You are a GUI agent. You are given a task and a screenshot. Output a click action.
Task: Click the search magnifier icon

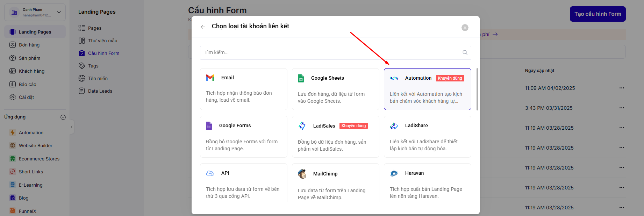pyautogui.click(x=465, y=52)
